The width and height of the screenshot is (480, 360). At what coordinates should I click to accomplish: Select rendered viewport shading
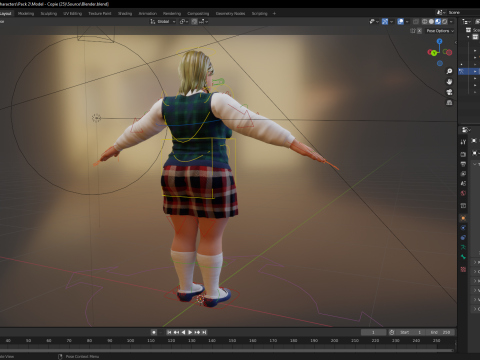pos(445,22)
